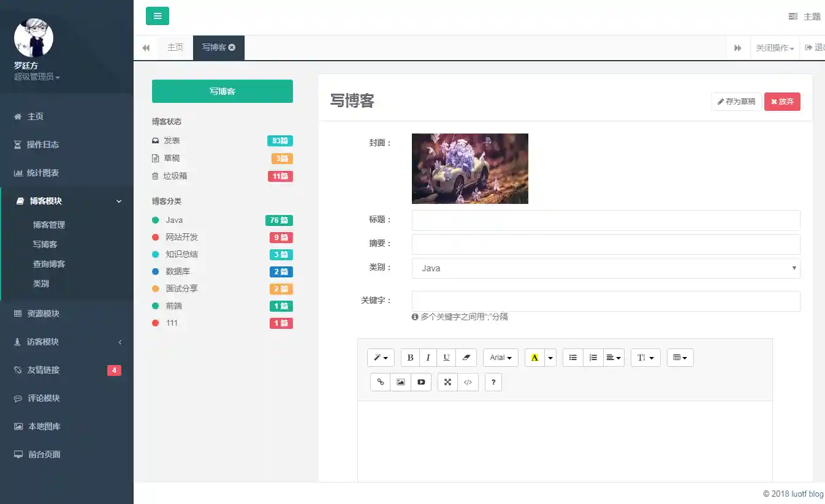
Task: Open the Arial font family dropdown
Action: (500, 357)
